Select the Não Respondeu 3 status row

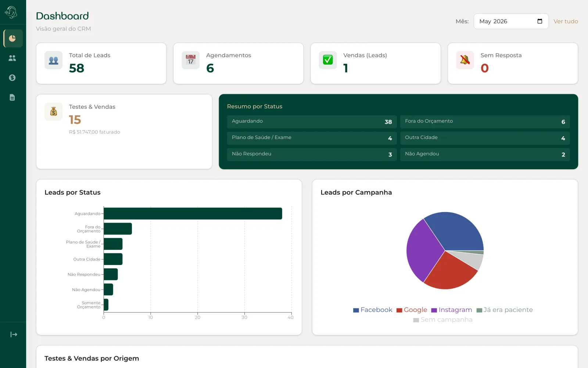coord(312,155)
